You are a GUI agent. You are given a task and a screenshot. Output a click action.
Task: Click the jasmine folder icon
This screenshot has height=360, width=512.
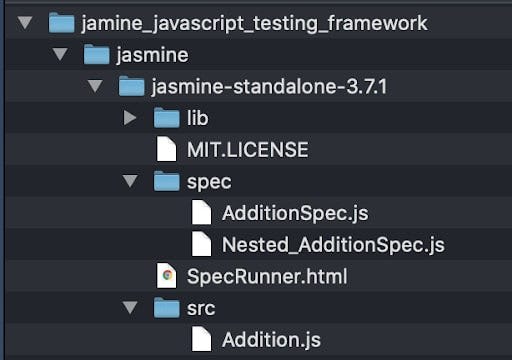pyautogui.click(x=96, y=54)
